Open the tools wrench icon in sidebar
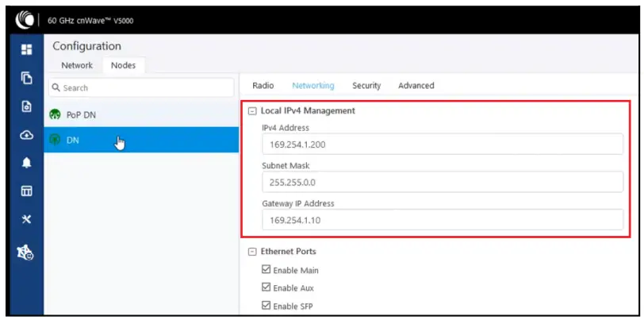 26,218
